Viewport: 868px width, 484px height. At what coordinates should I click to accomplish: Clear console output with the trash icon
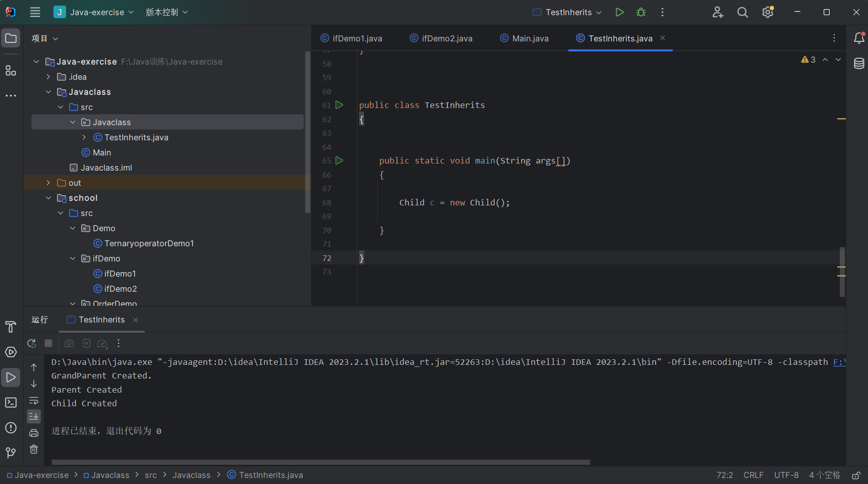pyautogui.click(x=34, y=449)
